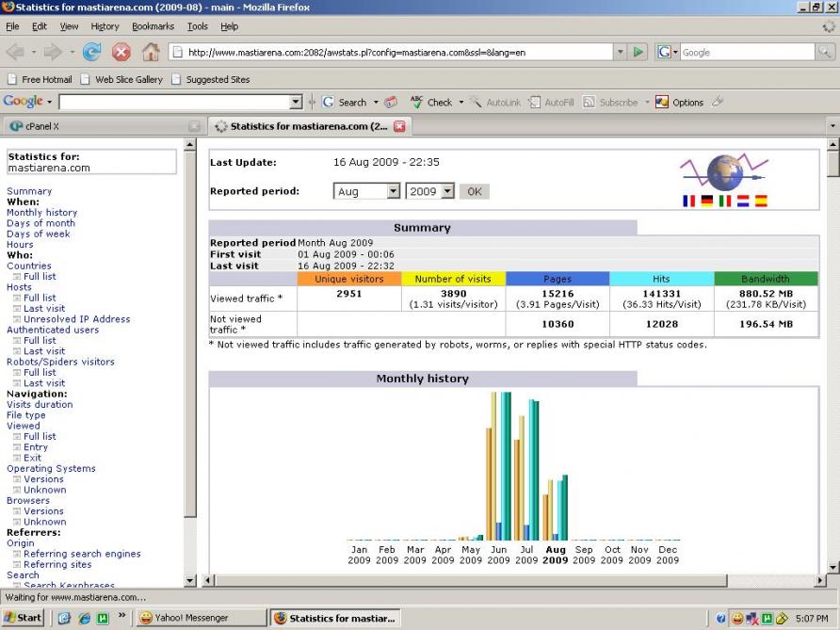
Task: Expand the Google toolbar search dropdown
Action: click(x=297, y=102)
